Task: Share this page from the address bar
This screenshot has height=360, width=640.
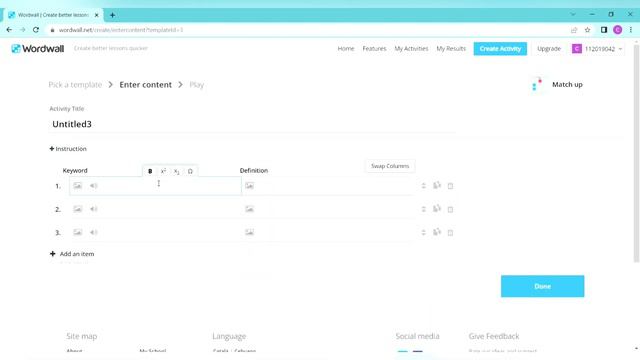Action: click(x=574, y=30)
